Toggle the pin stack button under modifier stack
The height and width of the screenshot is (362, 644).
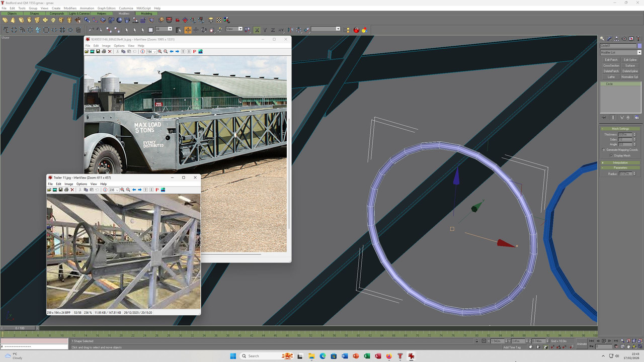(x=604, y=117)
